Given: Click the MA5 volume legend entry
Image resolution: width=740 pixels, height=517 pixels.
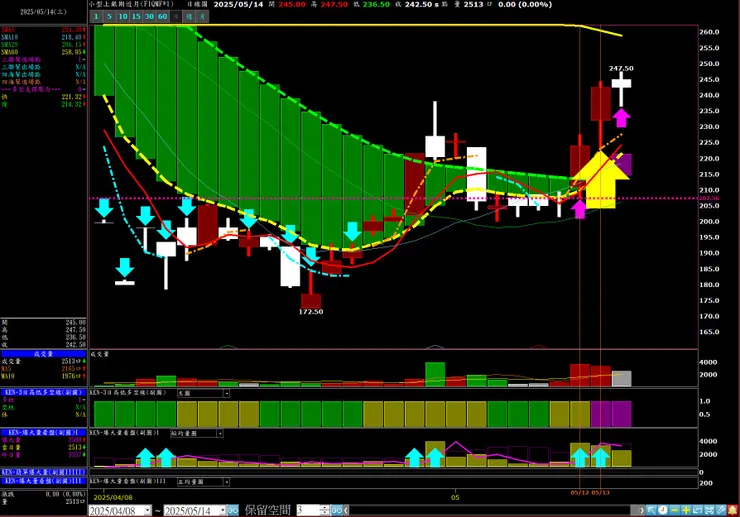Looking at the screenshot, I should pos(43,369).
